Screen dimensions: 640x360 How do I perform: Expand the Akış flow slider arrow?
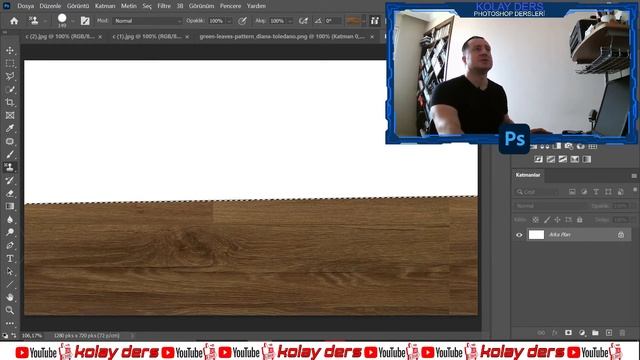pyautogui.click(x=290, y=21)
